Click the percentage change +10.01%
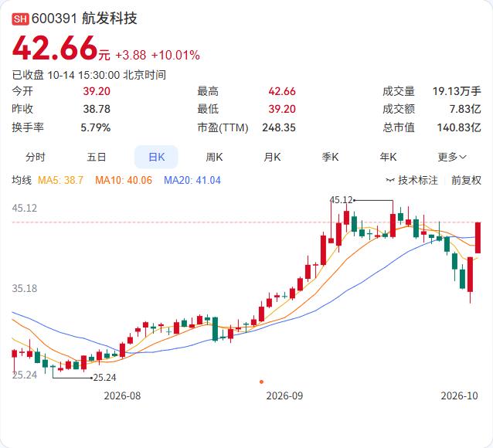 tap(175, 56)
